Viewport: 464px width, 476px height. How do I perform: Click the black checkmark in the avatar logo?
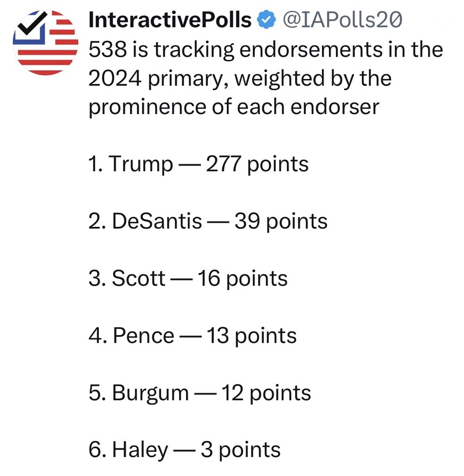tap(32, 24)
